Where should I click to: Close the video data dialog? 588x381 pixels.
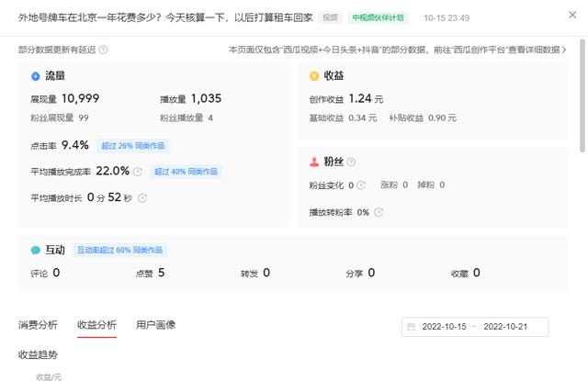click(572, 15)
